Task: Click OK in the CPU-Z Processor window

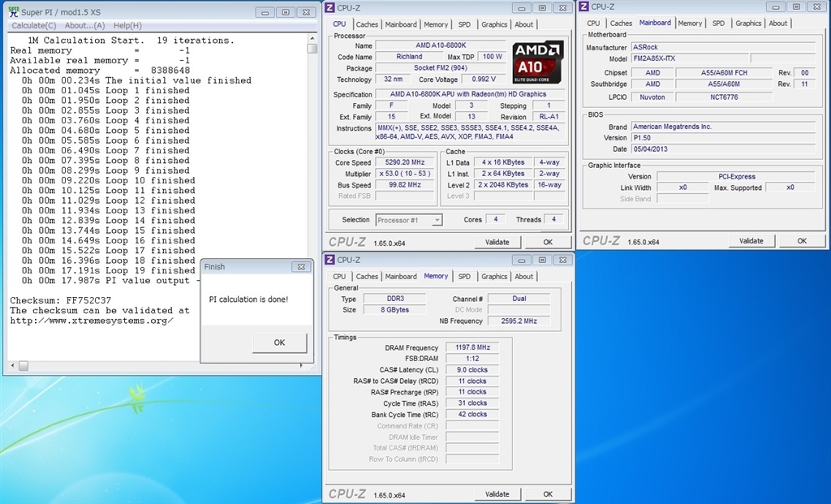Action: coord(548,242)
